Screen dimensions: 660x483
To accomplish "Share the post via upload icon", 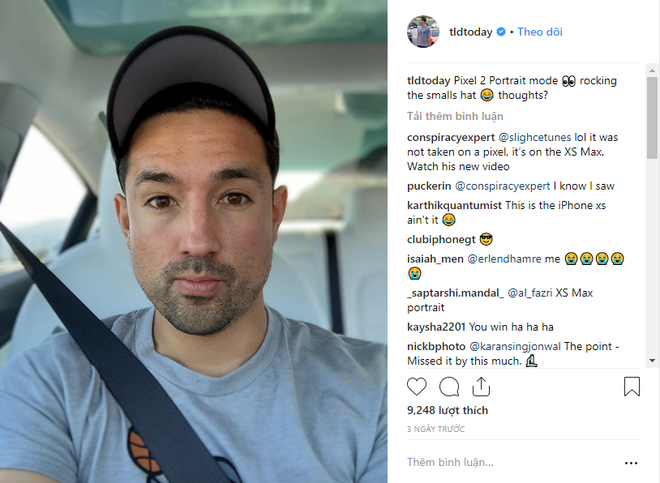I will 481,387.
